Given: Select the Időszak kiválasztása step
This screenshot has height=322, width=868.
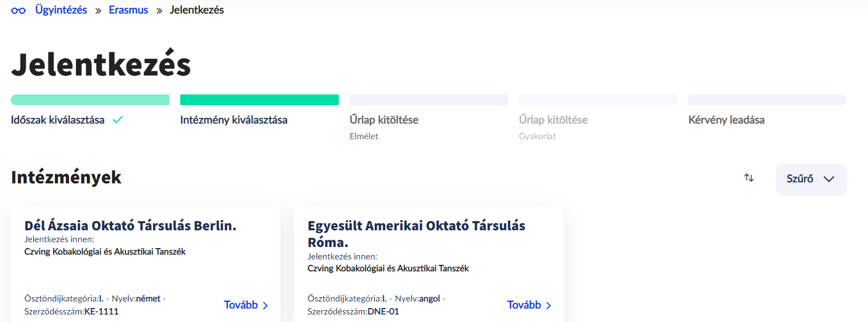Looking at the screenshot, I should (58, 120).
